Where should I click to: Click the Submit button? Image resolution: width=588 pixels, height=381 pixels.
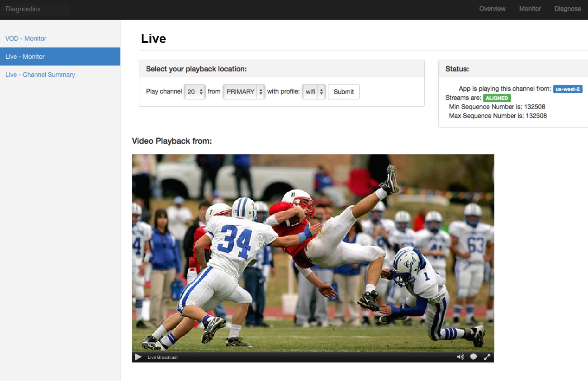pyautogui.click(x=343, y=92)
